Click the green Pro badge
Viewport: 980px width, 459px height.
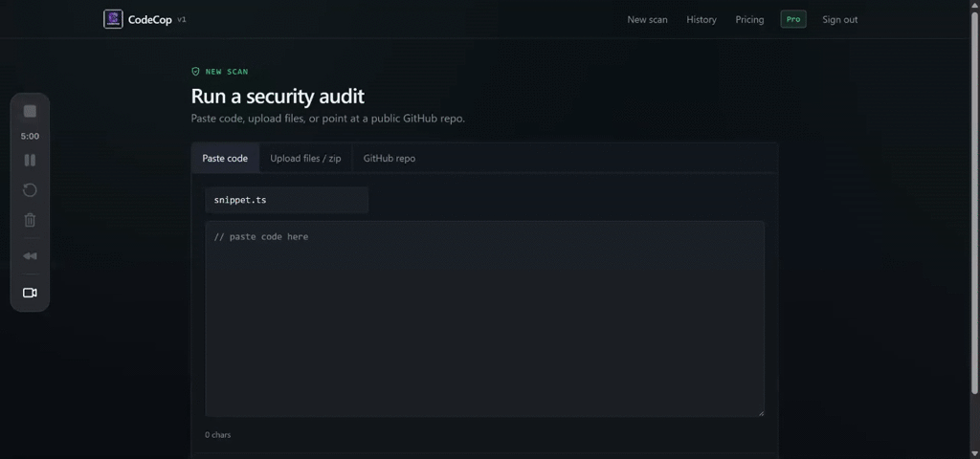(x=793, y=19)
